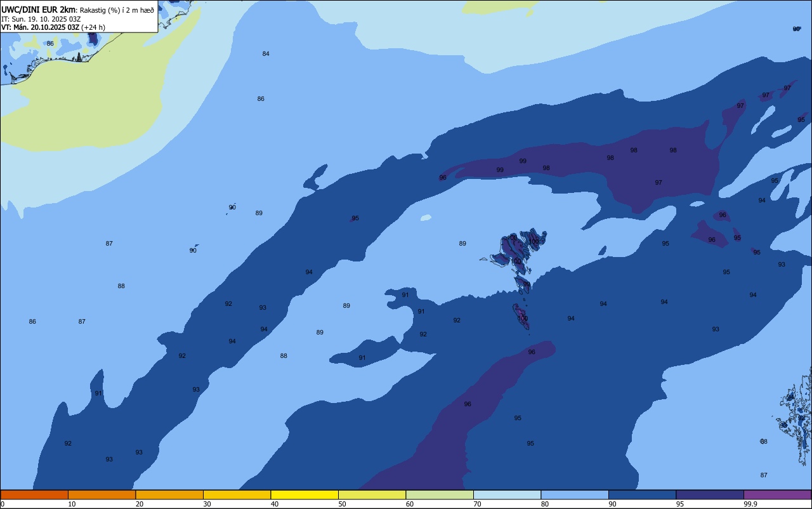Image resolution: width=812 pixels, height=509 pixels.
Task: Select the light blue 80–90 legend swatch
Action: coord(575,494)
